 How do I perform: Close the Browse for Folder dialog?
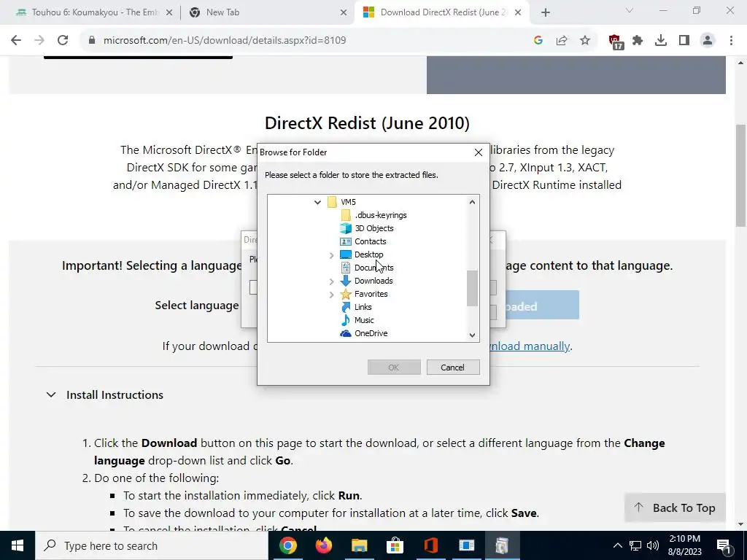click(x=479, y=152)
